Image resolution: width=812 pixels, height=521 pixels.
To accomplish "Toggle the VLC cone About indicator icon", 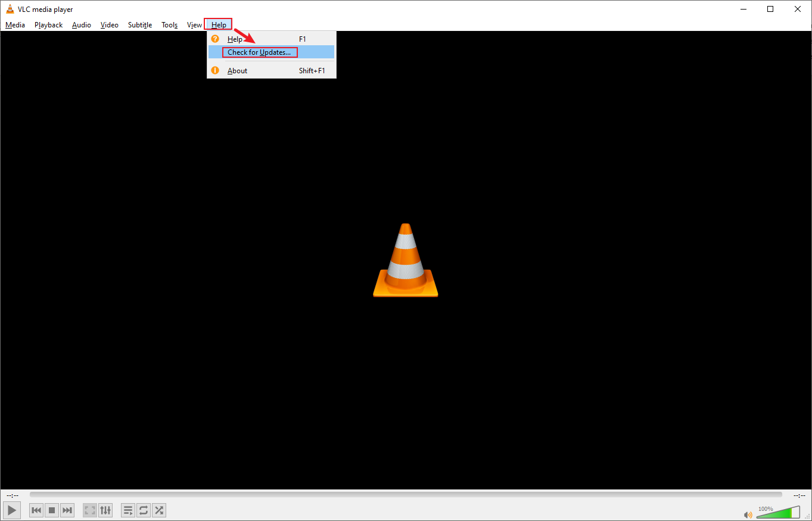I will click(x=214, y=70).
